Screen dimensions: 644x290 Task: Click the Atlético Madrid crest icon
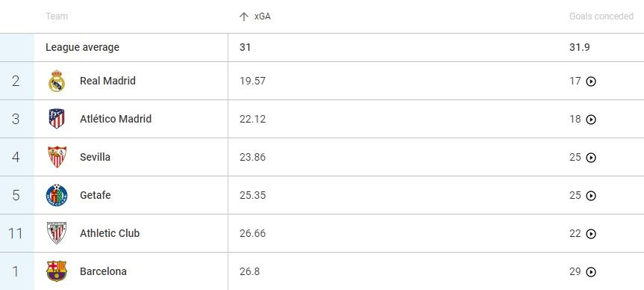click(x=57, y=119)
